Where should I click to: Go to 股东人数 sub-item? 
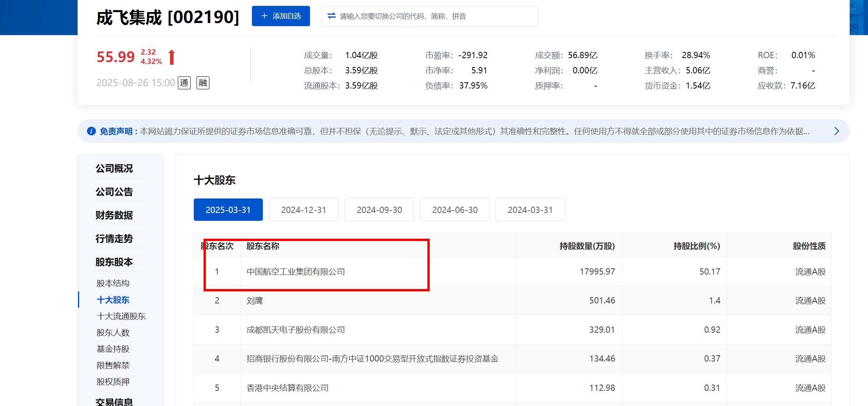(113, 333)
